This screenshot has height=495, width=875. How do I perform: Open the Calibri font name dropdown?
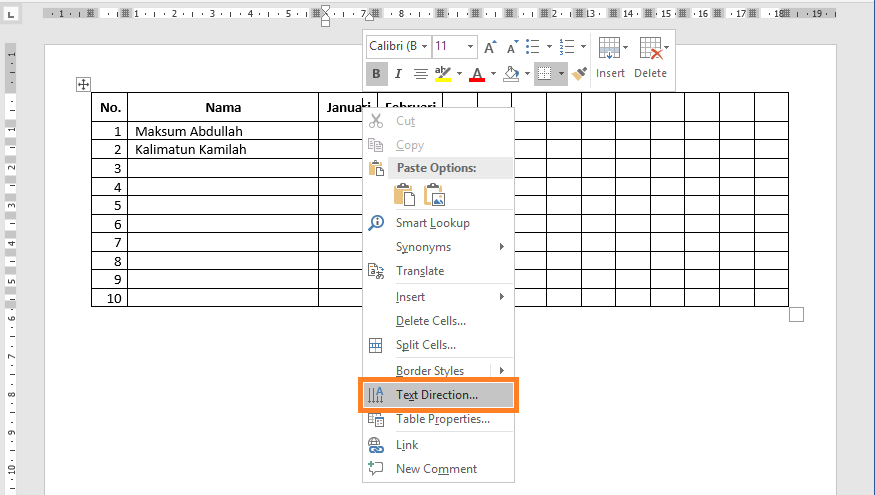(425, 46)
